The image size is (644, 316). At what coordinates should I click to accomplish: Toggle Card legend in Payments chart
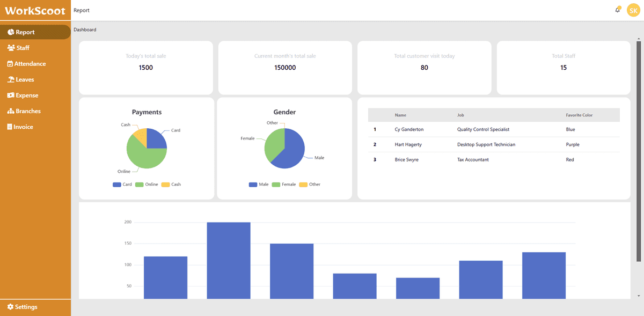pos(122,185)
